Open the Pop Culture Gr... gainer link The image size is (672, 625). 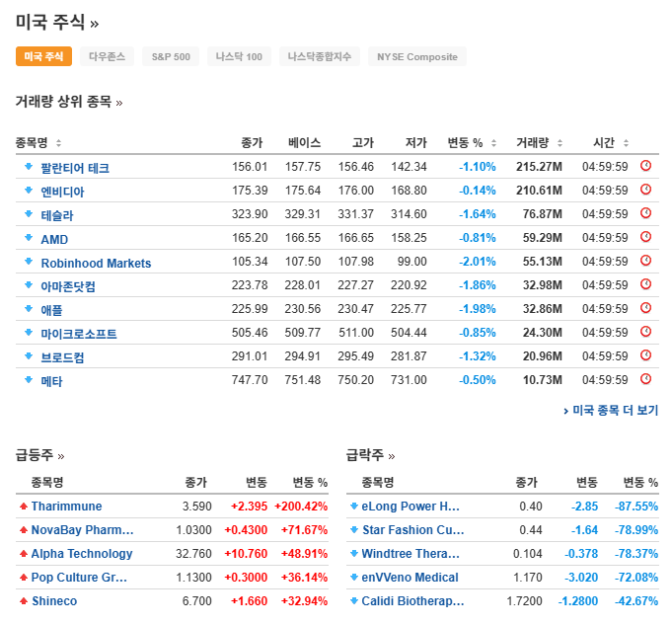(79, 578)
